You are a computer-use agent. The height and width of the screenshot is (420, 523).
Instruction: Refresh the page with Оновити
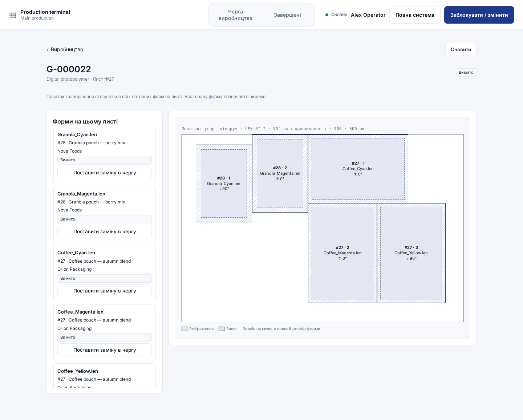461,49
